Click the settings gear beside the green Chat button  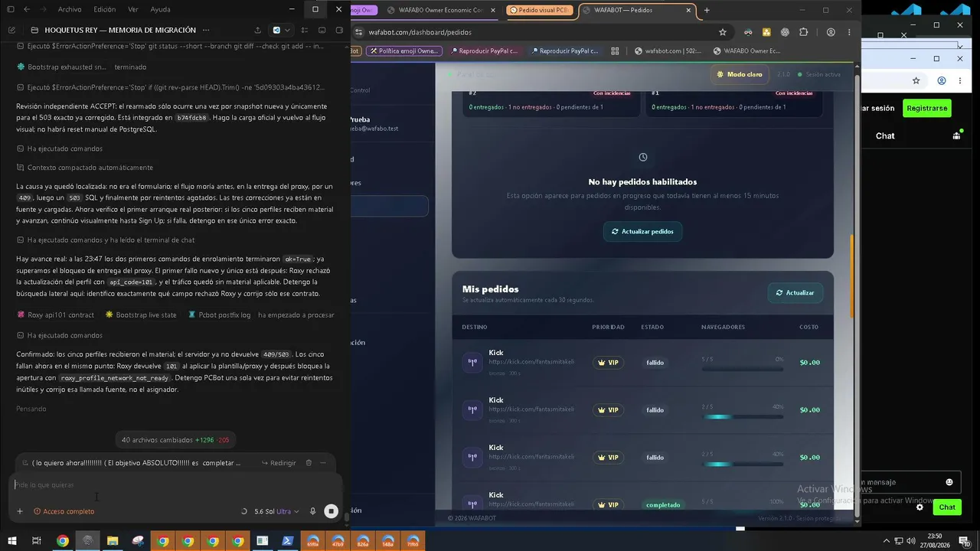tap(920, 507)
